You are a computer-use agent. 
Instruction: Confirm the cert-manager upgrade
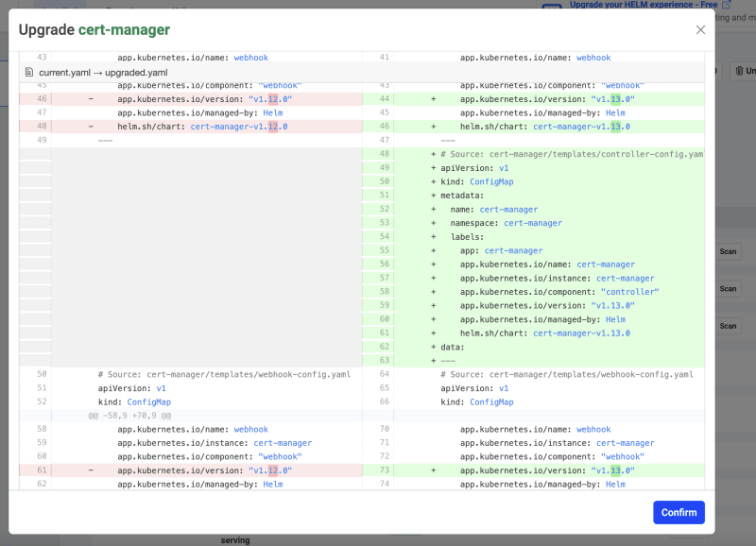point(679,512)
